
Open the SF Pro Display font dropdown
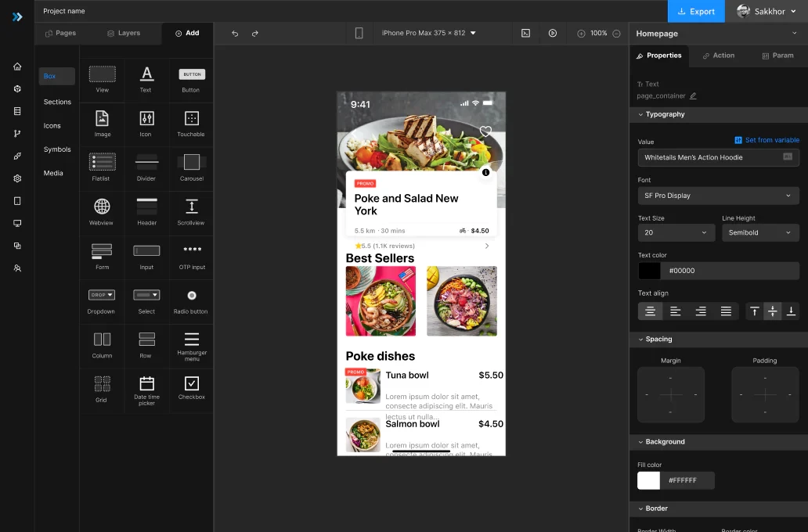tap(718, 196)
